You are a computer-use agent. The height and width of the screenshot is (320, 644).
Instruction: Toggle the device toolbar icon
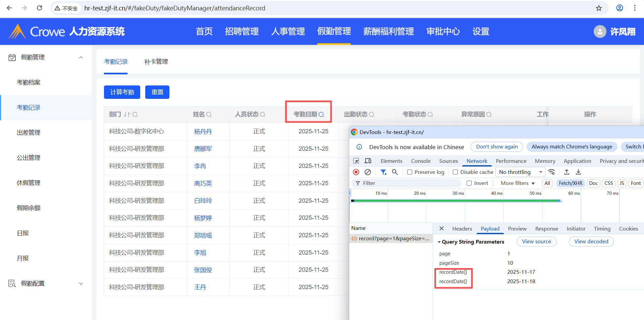(x=368, y=161)
